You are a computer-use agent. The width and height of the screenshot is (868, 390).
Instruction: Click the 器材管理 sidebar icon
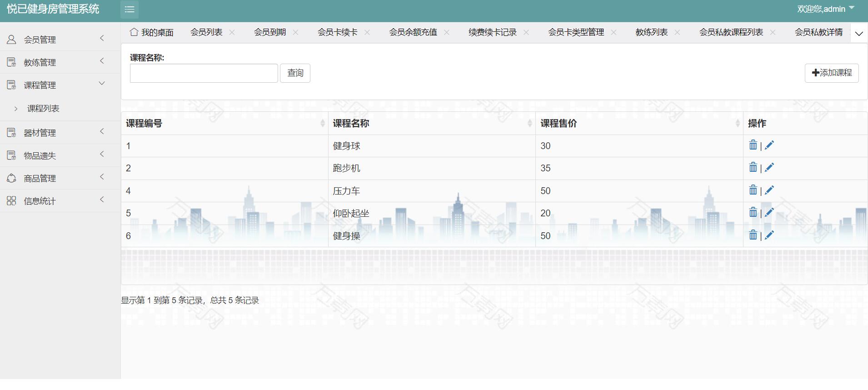pos(11,133)
